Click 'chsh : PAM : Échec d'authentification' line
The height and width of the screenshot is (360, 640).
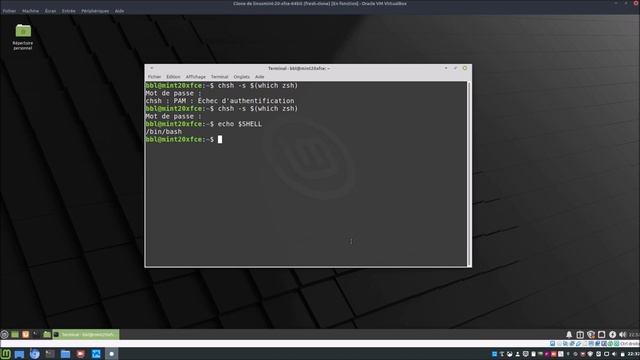tap(220, 101)
